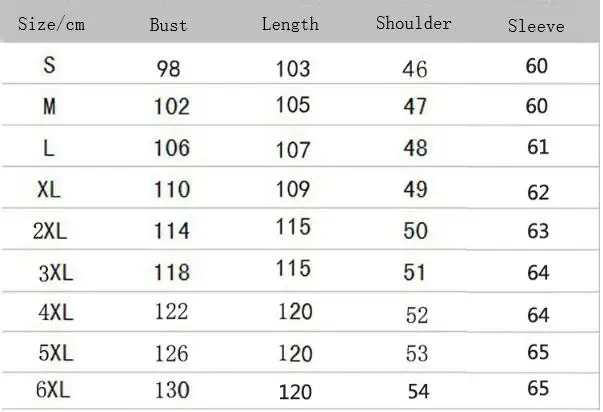Select the M size row label

[49, 106]
